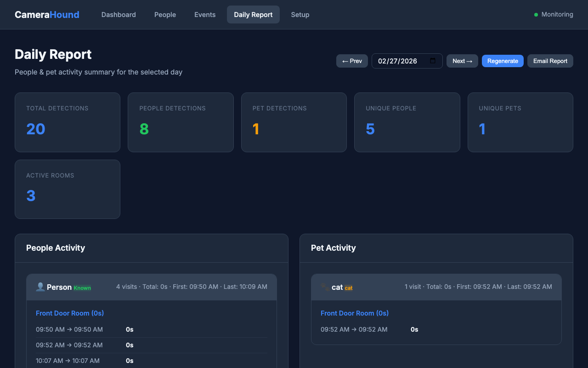
Task: Click Email Report
Action: [x=550, y=61]
